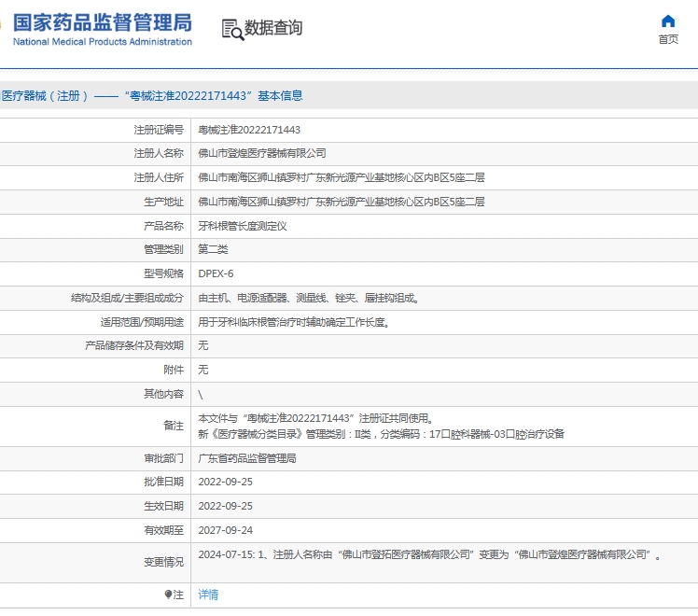Click National Medical Products Administration text
This screenshot has height=616, width=698.
coord(103,41)
